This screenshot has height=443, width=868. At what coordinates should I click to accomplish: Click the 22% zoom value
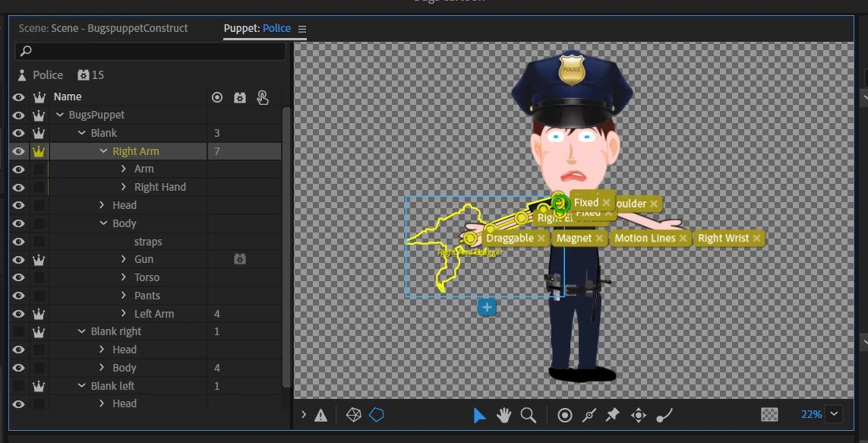tap(811, 414)
